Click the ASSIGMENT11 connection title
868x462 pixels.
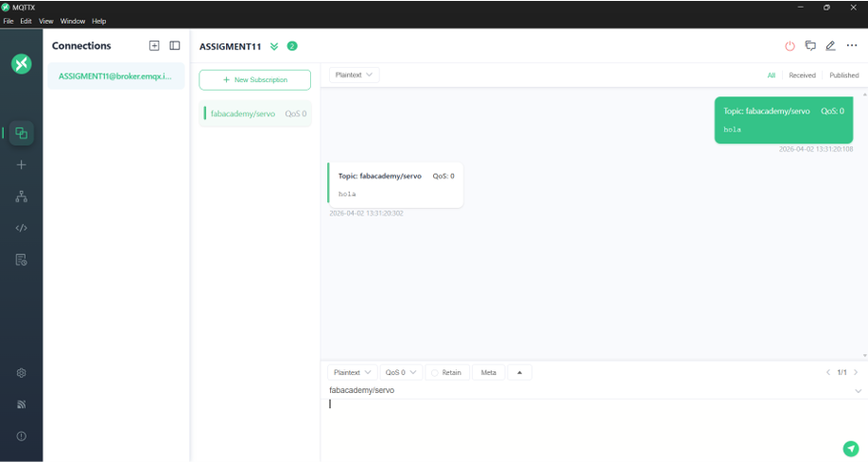pyautogui.click(x=230, y=46)
